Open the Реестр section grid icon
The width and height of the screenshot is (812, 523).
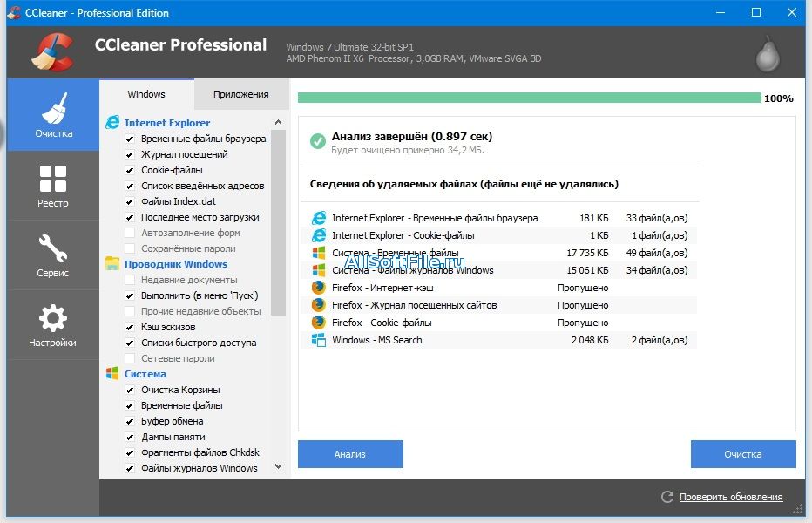tap(53, 185)
